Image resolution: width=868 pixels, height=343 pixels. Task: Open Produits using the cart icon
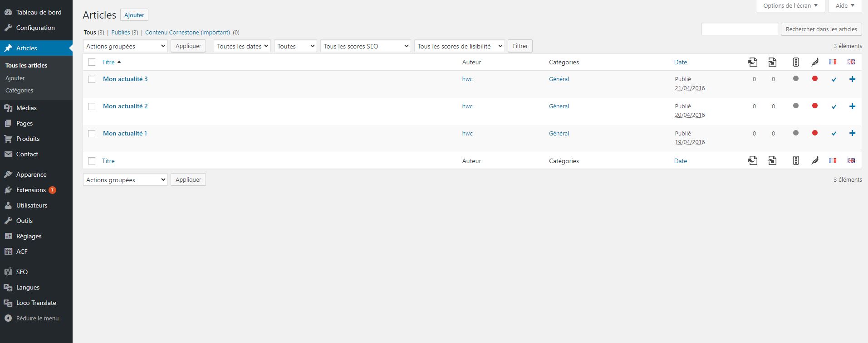click(x=8, y=139)
